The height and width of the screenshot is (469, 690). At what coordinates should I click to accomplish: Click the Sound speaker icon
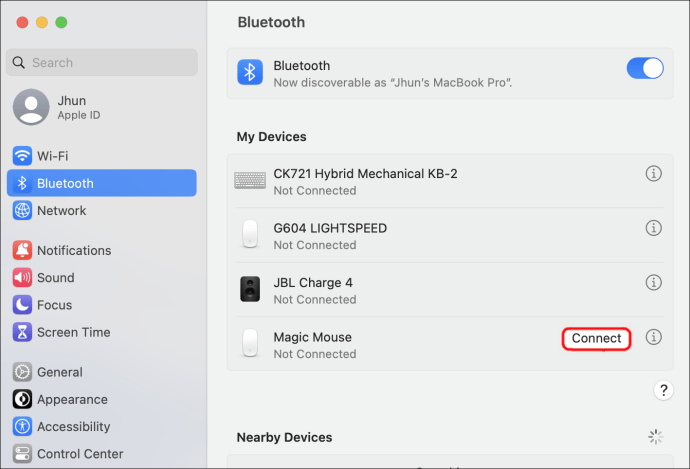tap(22, 278)
